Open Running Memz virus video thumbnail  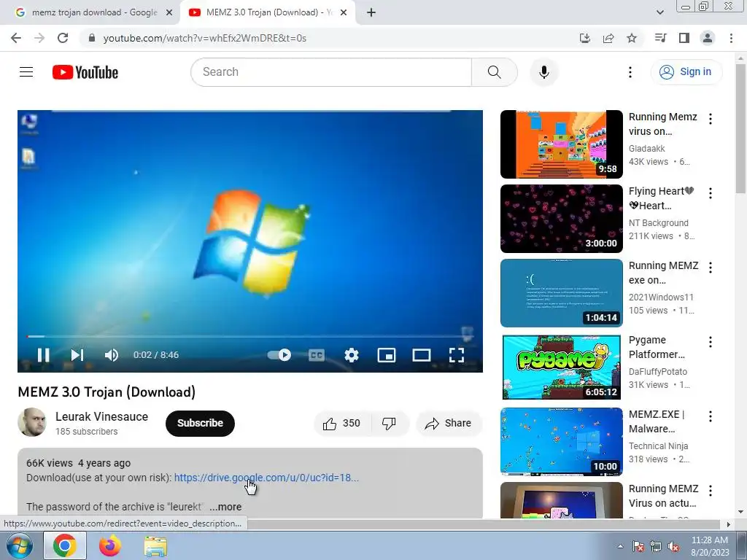tap(561, 144)
